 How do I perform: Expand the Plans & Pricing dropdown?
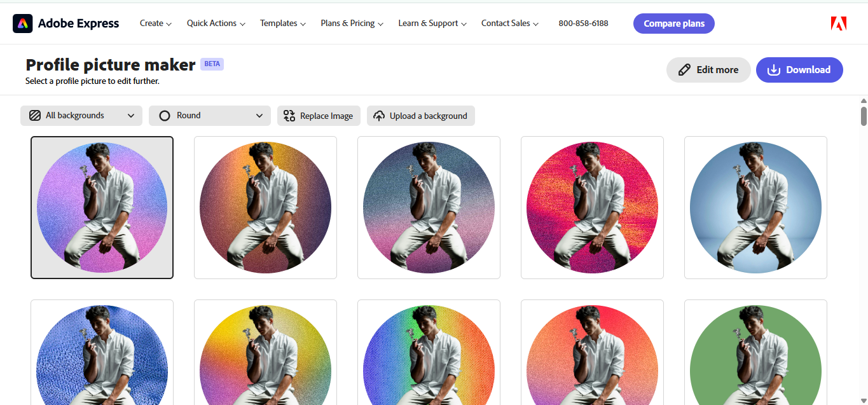[x=352, y=23]
